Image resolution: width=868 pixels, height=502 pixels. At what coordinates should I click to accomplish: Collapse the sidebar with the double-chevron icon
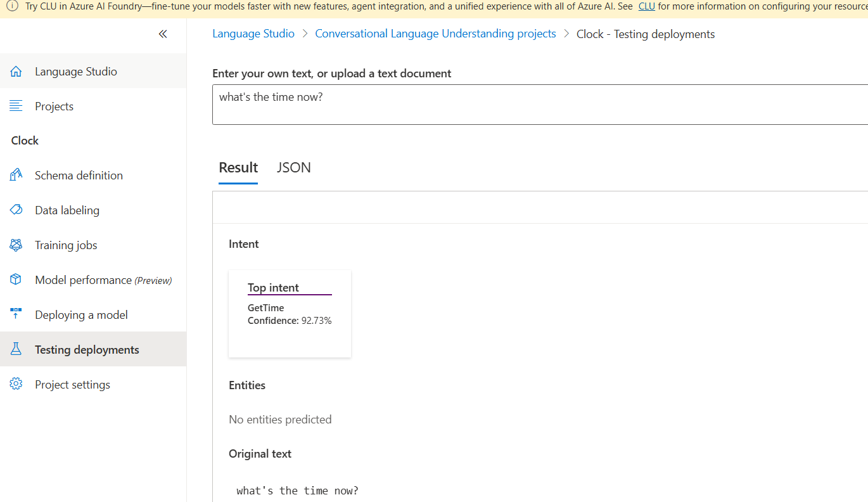click(163, 34)
